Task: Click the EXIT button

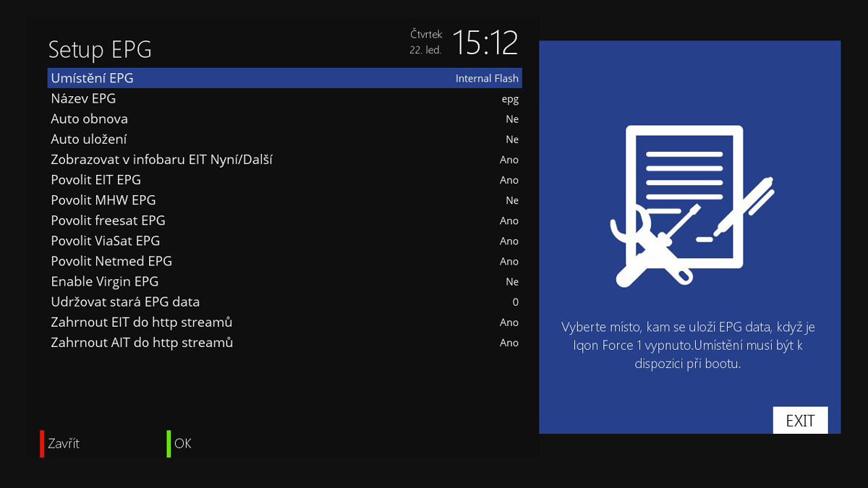Action: pos(800,421)
